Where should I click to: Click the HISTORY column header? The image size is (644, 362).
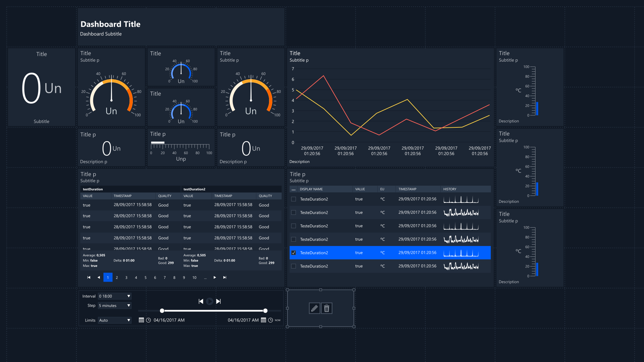449,189
